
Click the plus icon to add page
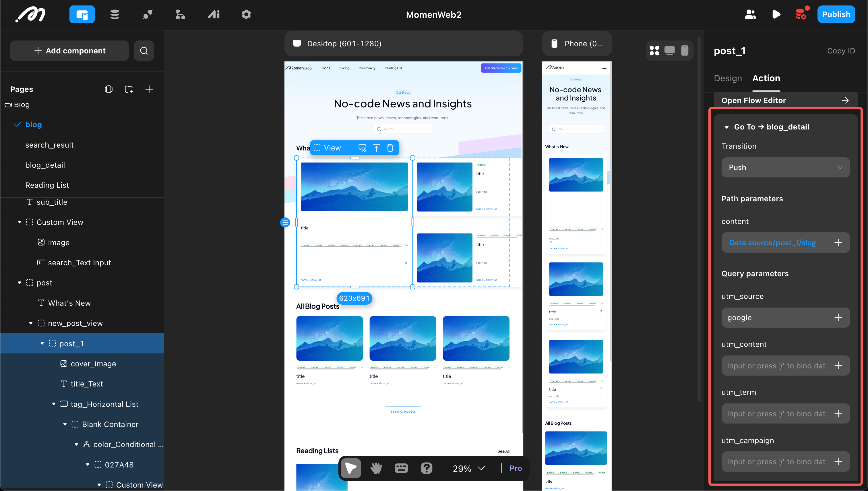click(149, 89)
